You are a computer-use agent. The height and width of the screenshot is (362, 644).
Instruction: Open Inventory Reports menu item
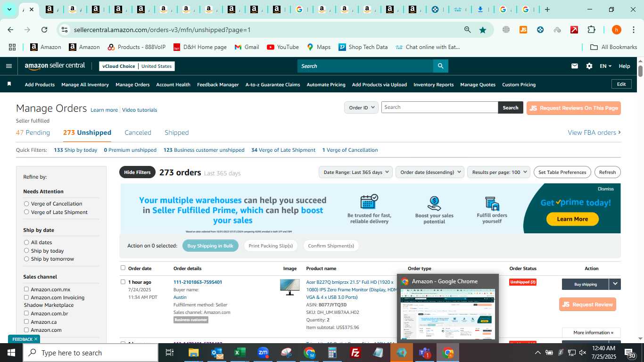pyautogui.click(x=433, y=84)
